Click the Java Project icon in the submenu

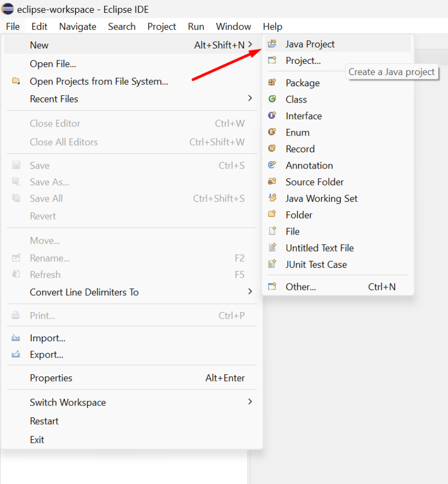click(x=272, y=44)
